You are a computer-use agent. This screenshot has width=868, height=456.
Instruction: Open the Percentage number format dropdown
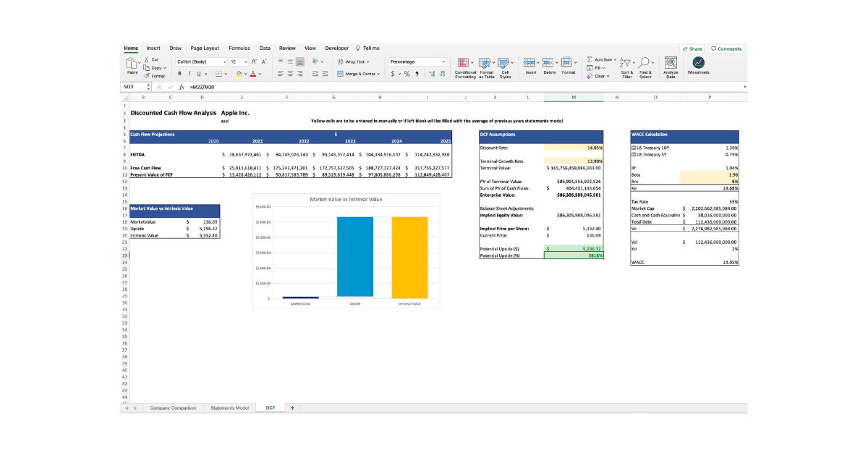[443, 62]
